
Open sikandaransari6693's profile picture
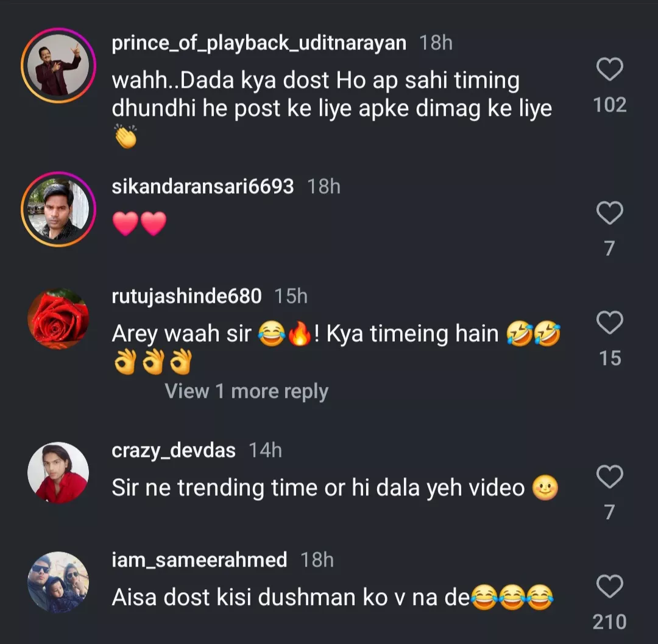[58, 209]
